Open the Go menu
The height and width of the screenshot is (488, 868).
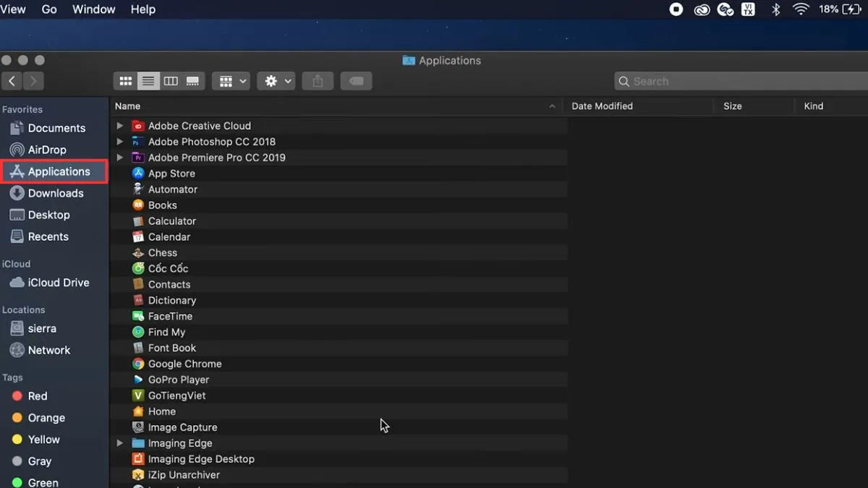click(x=49, y=9)
